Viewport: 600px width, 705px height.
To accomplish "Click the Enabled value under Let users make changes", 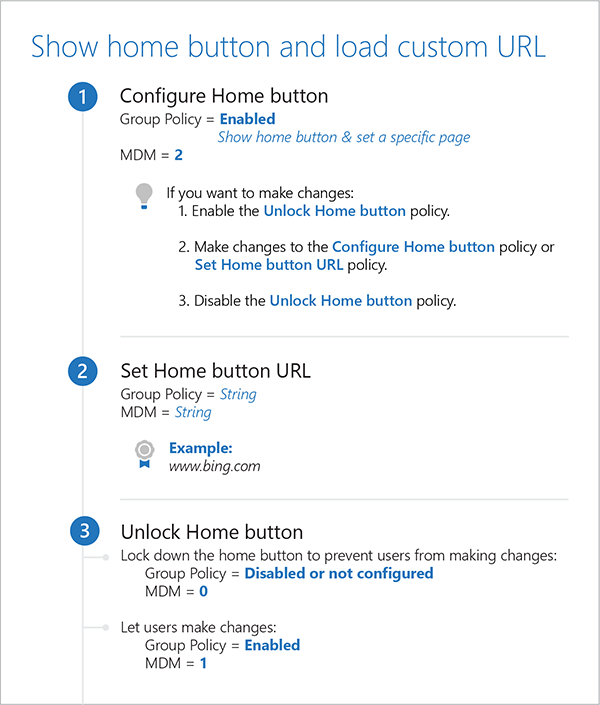I will [x=272, y=645].
